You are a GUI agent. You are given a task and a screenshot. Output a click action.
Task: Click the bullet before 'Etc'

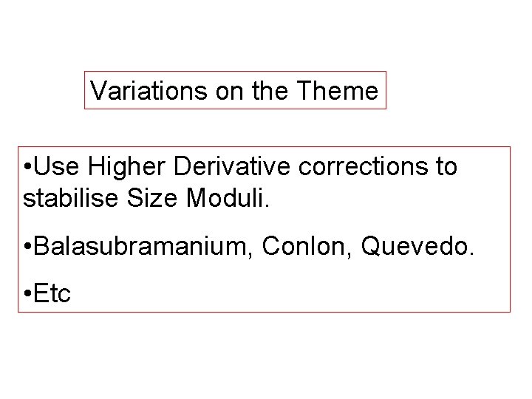click(x=28, y=293)
